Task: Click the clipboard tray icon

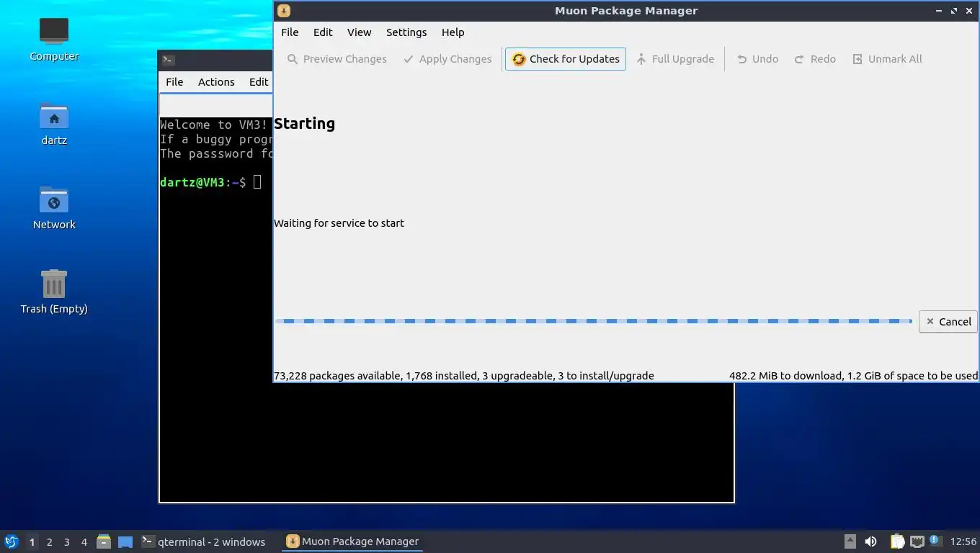Action: tap(897, 541)
